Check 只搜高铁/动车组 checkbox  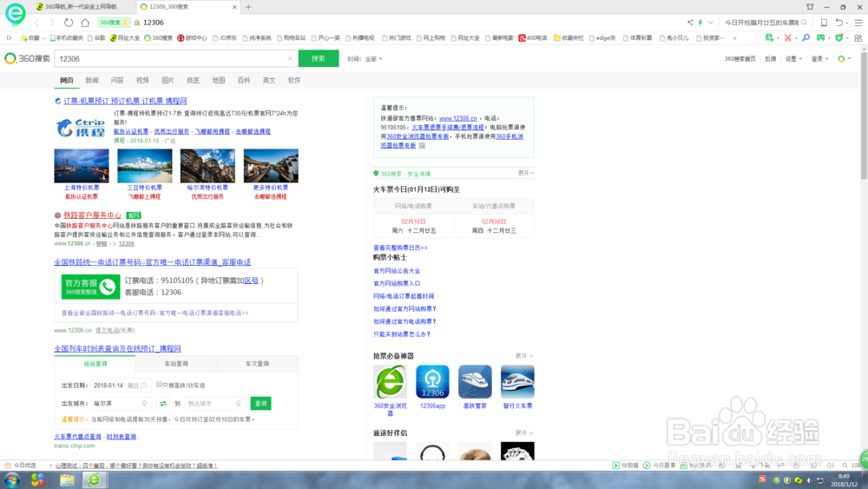[x=159, y=384]
